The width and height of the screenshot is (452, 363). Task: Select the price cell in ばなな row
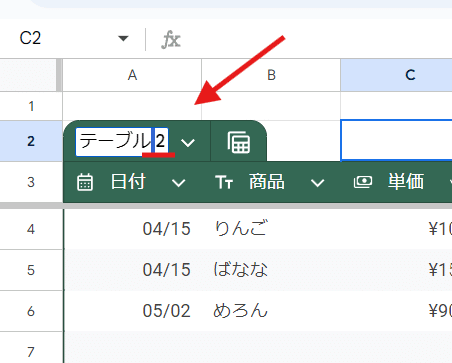point(396,270)
